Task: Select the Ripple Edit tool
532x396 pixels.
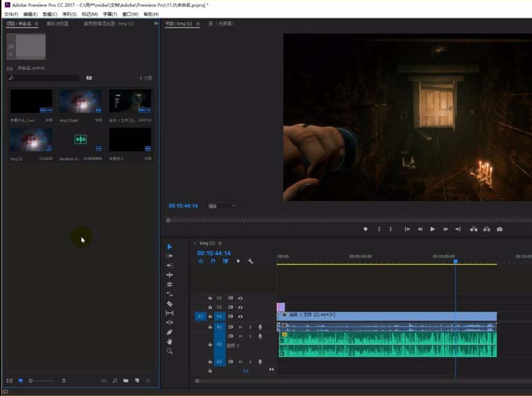Action: [169, 275]
